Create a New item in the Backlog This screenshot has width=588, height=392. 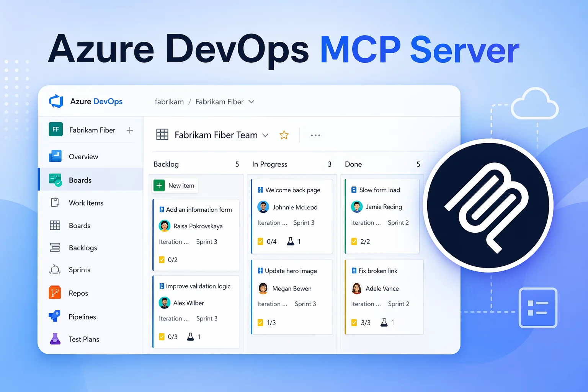pos(175,185)
